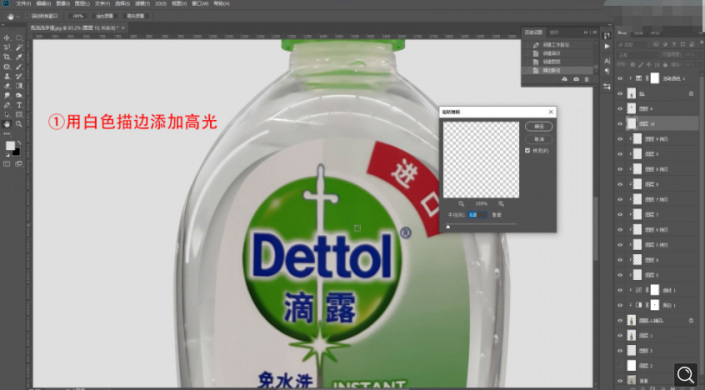
Task: Click the Fit Screen button
Action: (104, 16)
